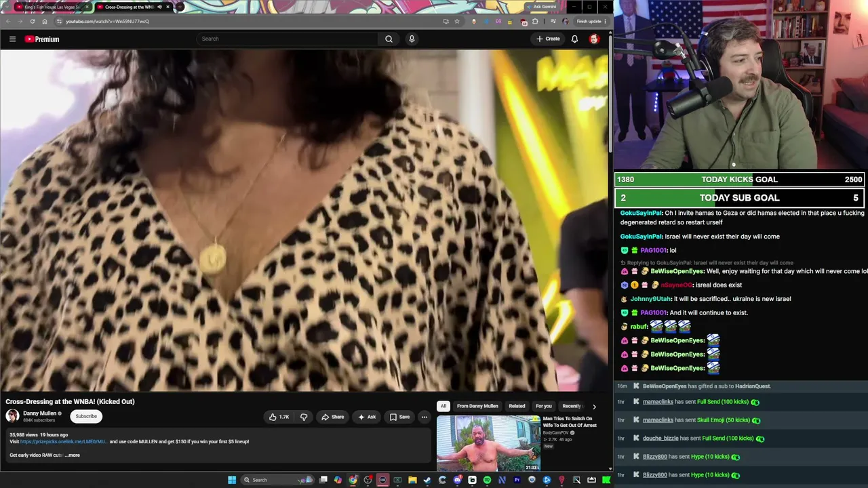Screen dimensions: 868x488
Task: Save the video to a playlist
Action: [399, 417]
